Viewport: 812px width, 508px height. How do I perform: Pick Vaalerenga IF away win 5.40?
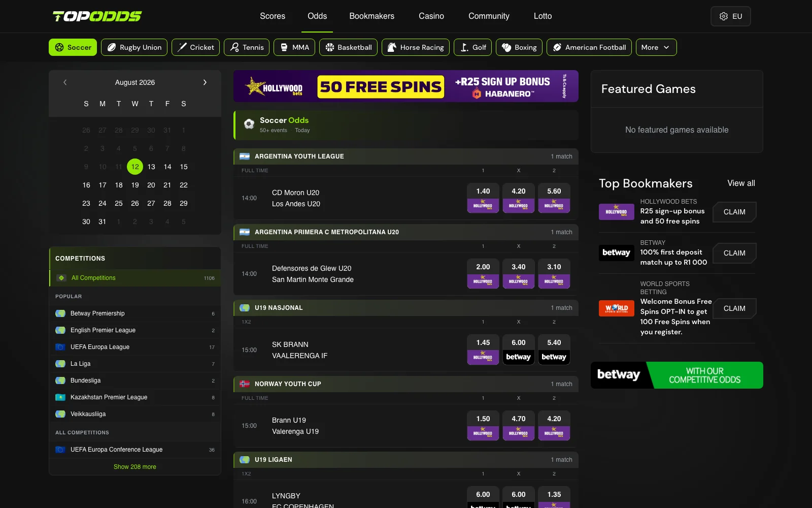coord(554,350)
